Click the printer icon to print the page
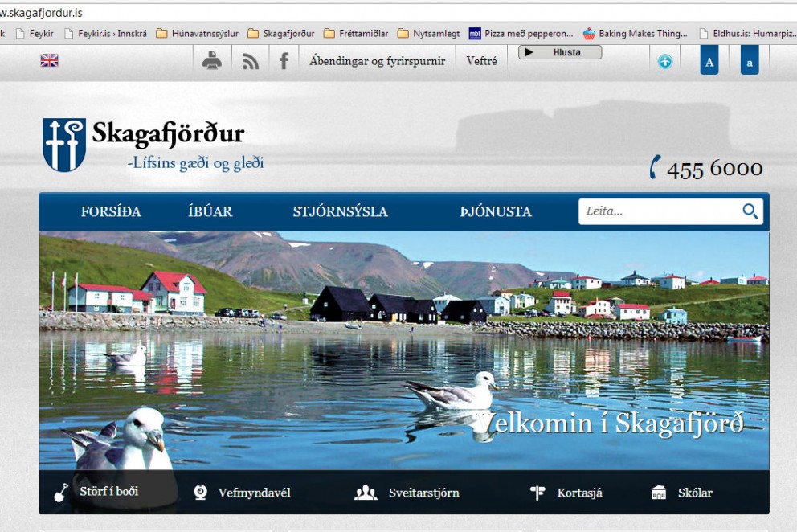This screenshot has height=532, width=797. 211,59
